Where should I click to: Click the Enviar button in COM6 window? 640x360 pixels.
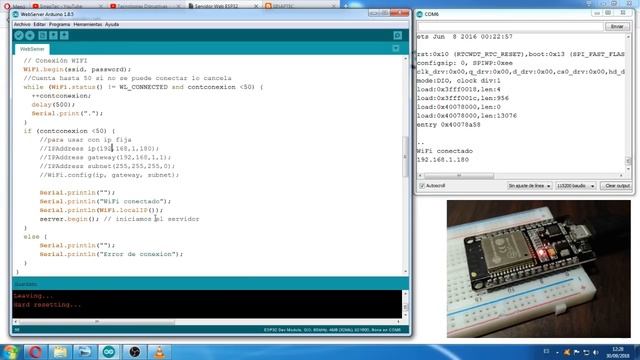pyautogui.click(x=617, y=27)
